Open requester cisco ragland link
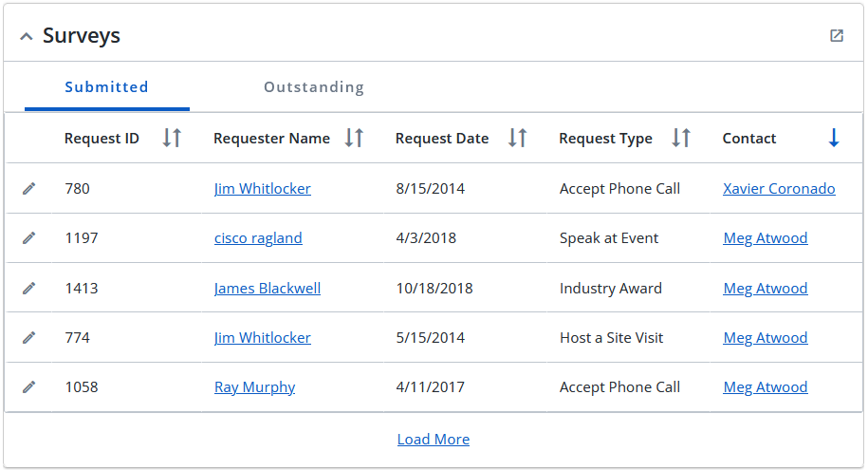 258,237
